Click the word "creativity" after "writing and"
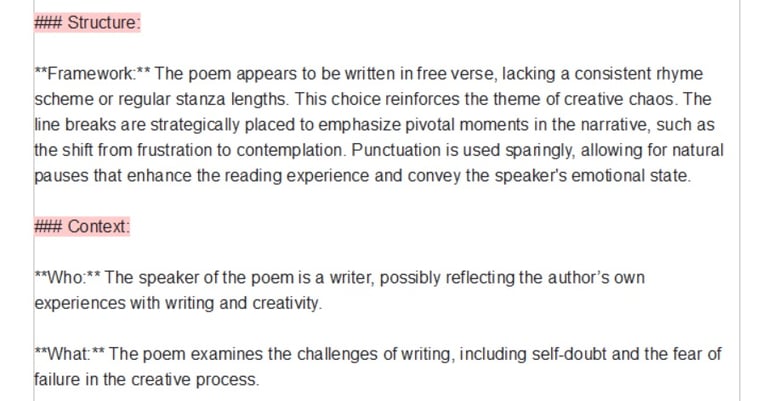This screenshot has width=768, height=401. pyautogui.click(x=286, y=303)
